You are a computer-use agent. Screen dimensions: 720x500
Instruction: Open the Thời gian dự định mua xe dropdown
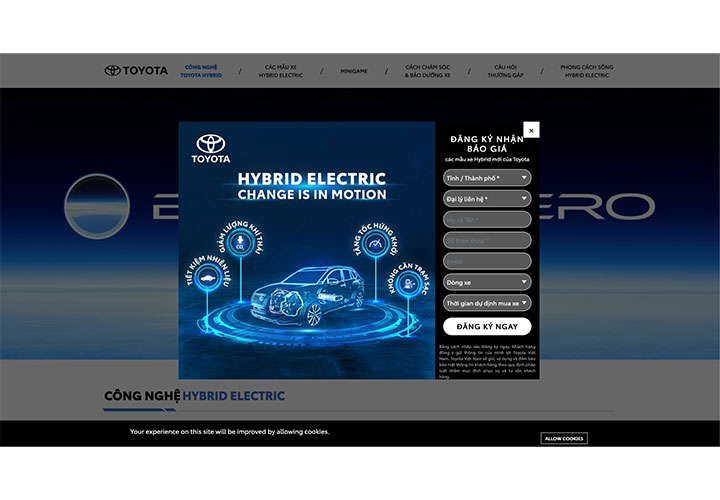pos(487,303)
